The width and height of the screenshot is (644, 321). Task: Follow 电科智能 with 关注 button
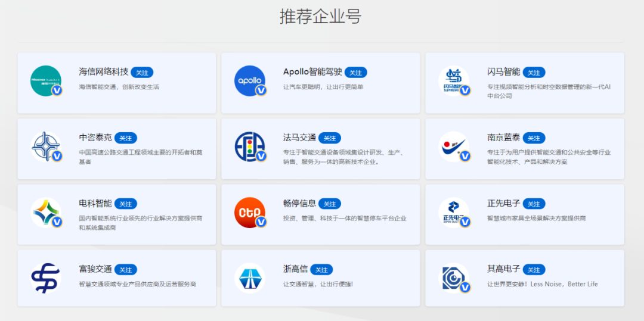point(126,204)
